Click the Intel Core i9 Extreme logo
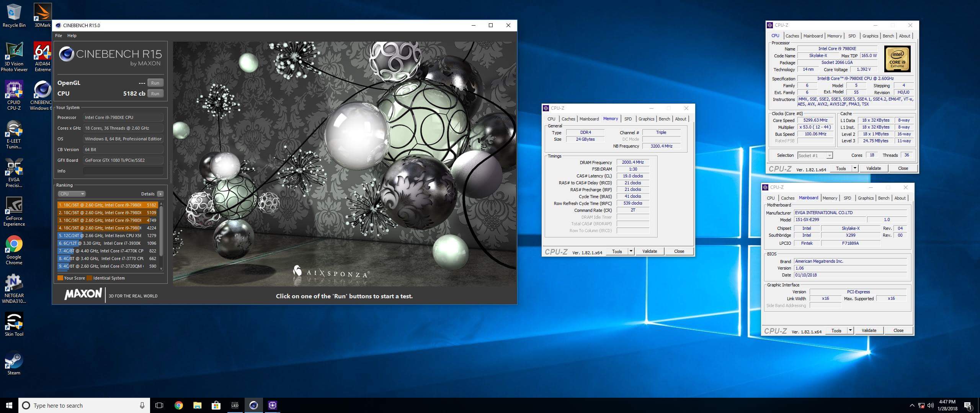 coord(897,59)
